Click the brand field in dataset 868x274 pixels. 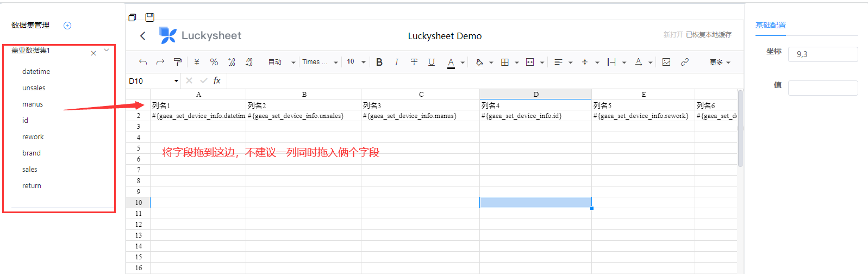(x=32, y=153)
